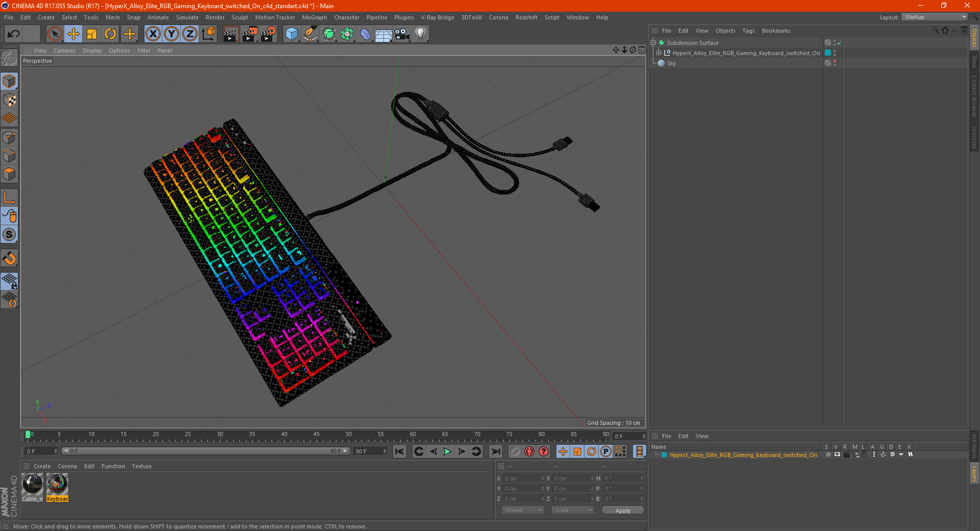The height and width of the screenshot is (531, 980).
Task: Toggle layer visibility eye in Layer Manager
Action: tap(837, 454)
